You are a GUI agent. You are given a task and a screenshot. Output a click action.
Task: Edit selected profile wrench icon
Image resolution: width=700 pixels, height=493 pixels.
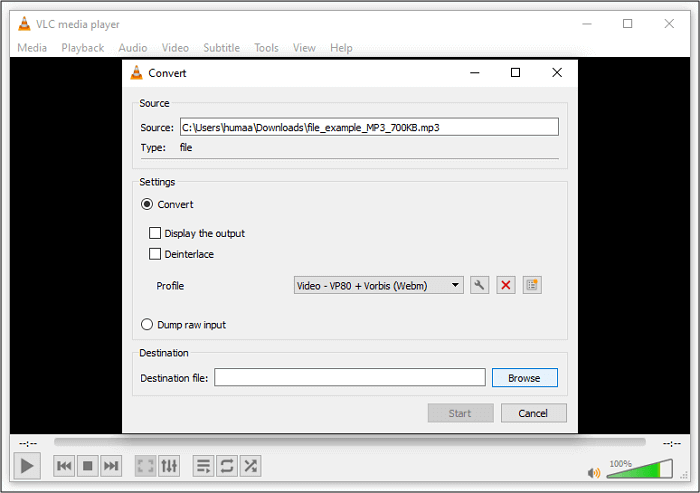point(480,286)
